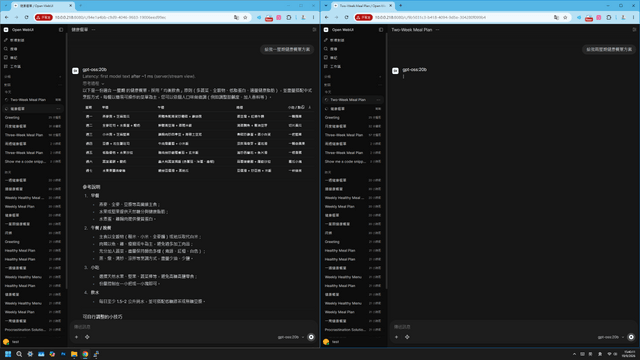Toggle the controls panel icon at the right window's top right

click(634, 30)
